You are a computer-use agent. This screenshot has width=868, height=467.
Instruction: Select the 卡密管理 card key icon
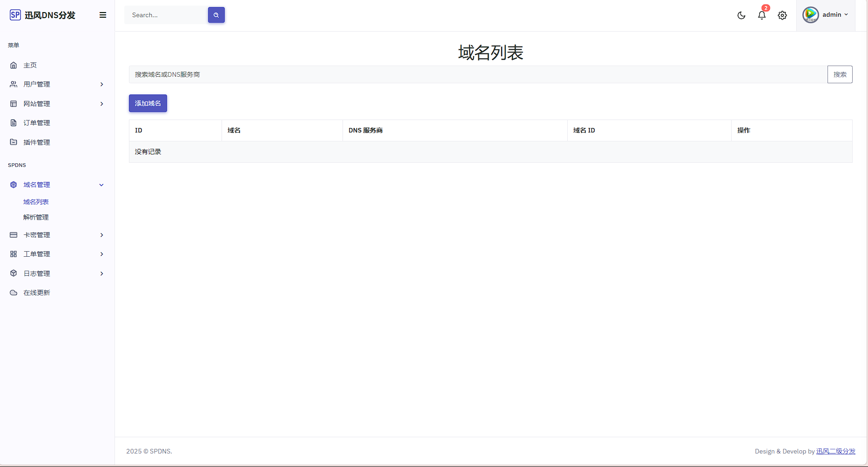click(x=13, y=235)
